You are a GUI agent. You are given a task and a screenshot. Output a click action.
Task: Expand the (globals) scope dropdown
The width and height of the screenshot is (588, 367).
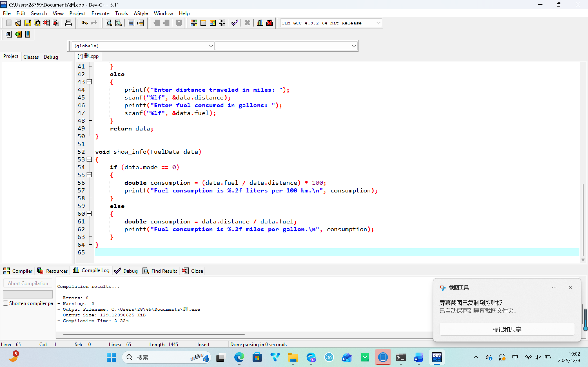point(211,46)
